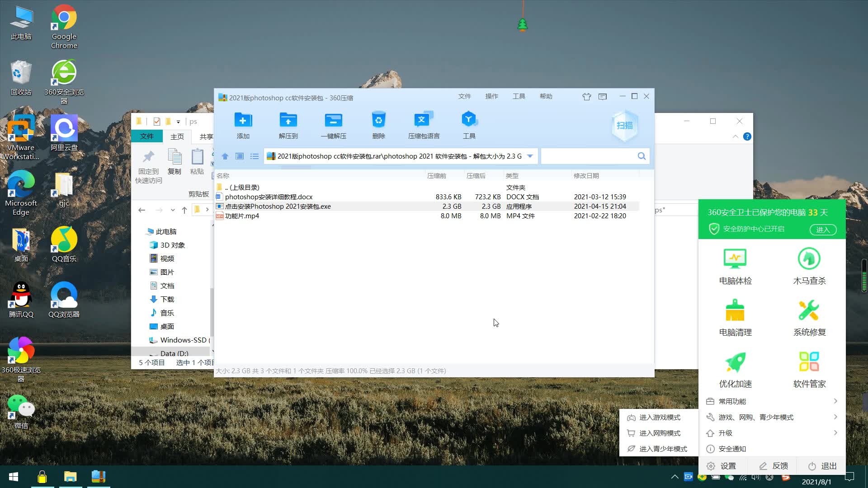868x488 pixels.
Task: Select the 回收站 recycle bin icon
Action: click(21, 78)
